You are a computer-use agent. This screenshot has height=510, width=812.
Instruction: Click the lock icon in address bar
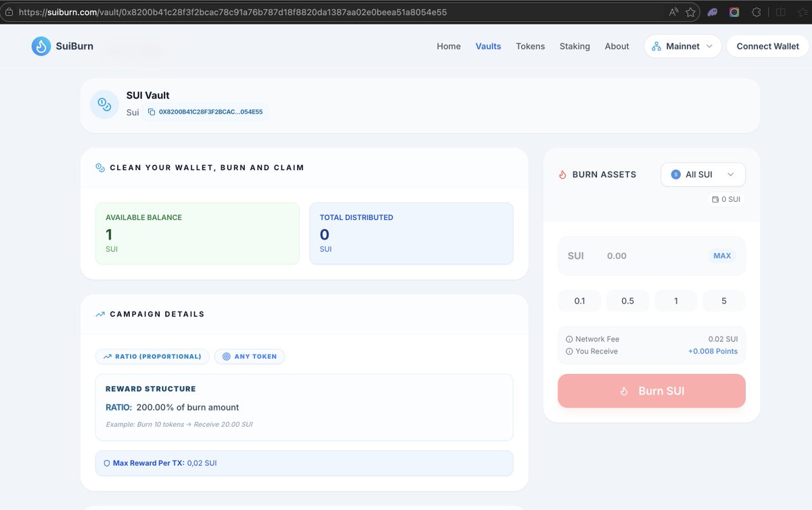point(8,12)
